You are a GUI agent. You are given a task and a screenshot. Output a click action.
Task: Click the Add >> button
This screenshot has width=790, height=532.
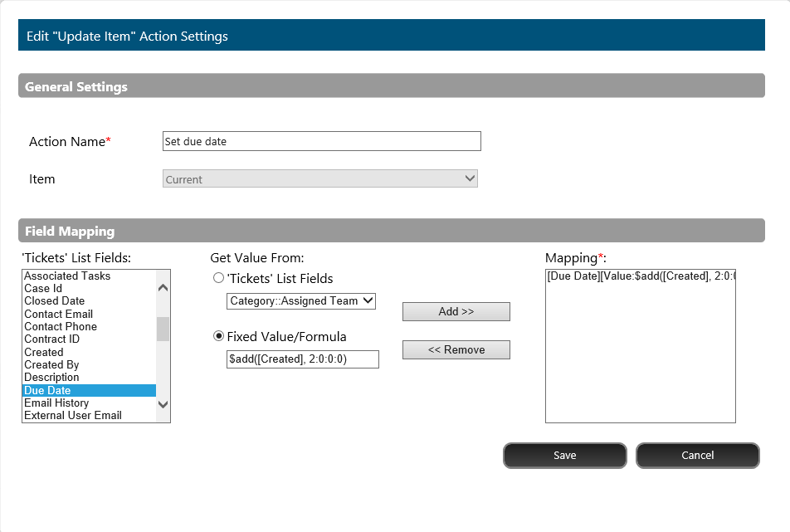456,312
